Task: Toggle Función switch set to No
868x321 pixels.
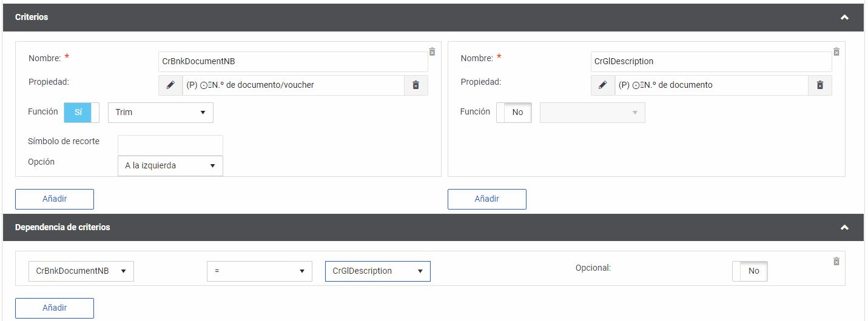Action: pos(514,113)
